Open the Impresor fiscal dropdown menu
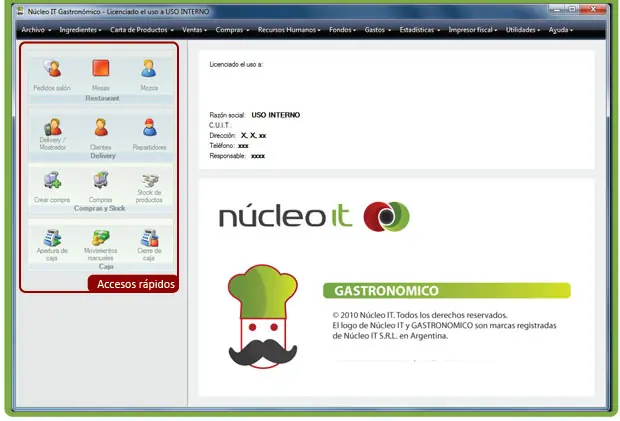 (473, 30)
